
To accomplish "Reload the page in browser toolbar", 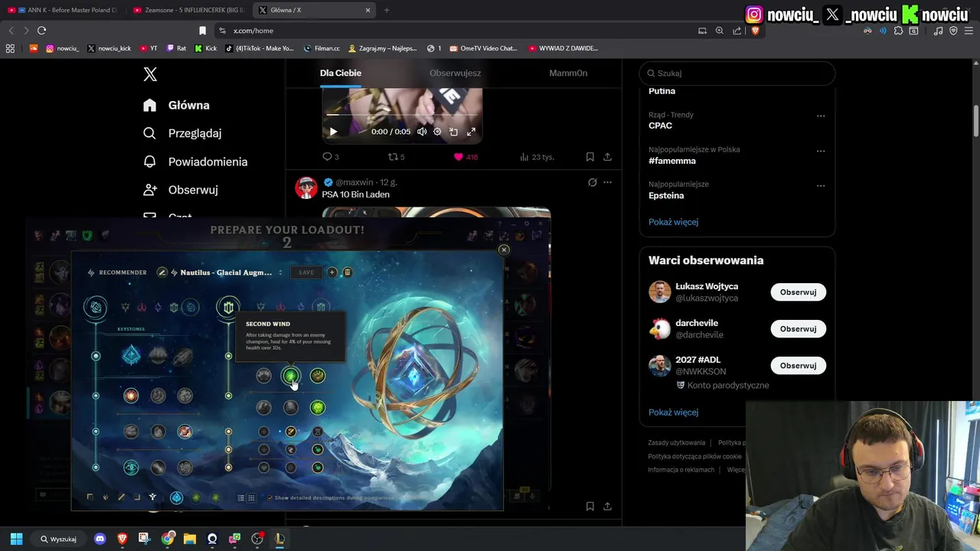I will tap(41, 31).
